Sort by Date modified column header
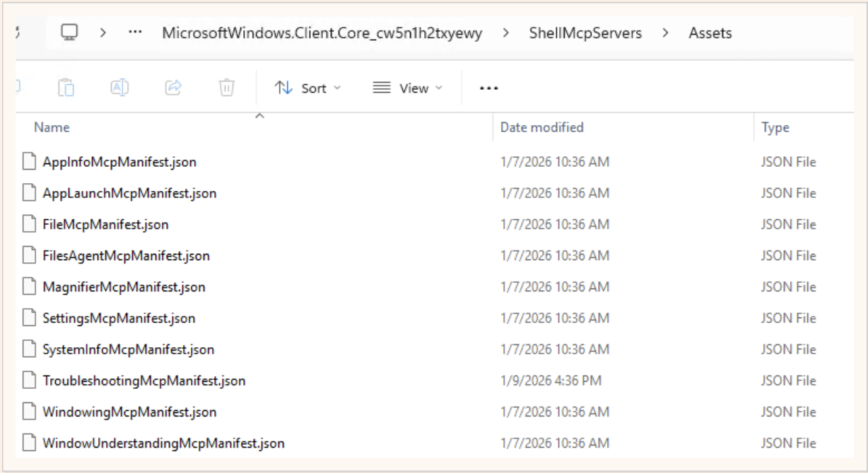Image resolution: width=868 pixels, height=473 pixels. click(x=541, y=128)
